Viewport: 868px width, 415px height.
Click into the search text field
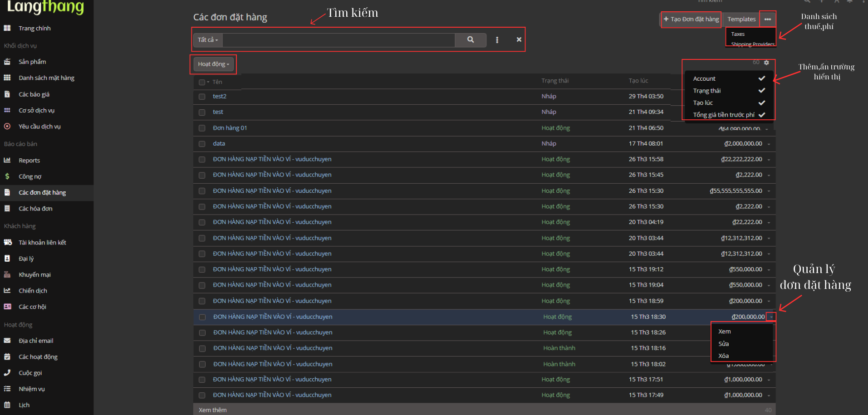[338, 40]
